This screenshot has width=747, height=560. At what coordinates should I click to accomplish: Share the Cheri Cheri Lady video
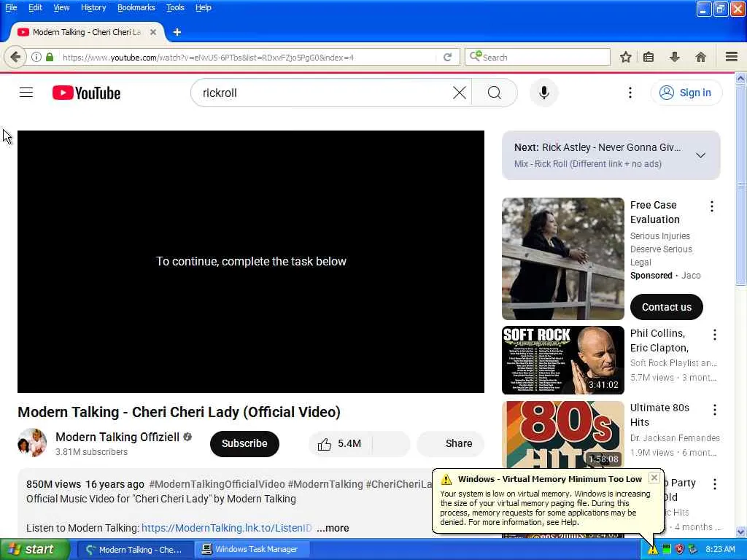click(x=451, y=444)
